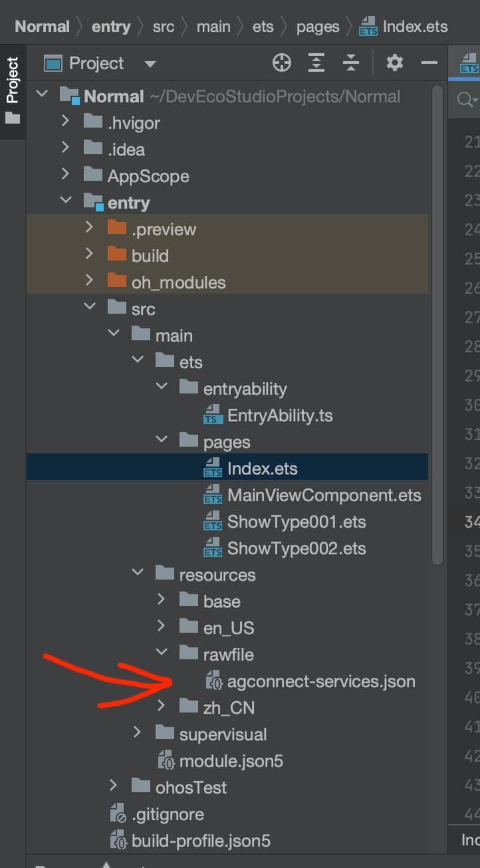Expand the .hvigor folder
480x868 pixels.
[65, 122]
